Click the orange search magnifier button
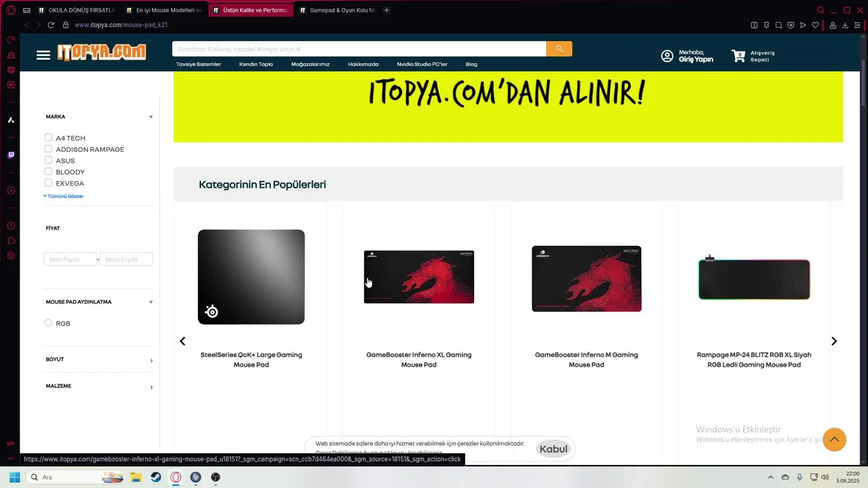 559,49
